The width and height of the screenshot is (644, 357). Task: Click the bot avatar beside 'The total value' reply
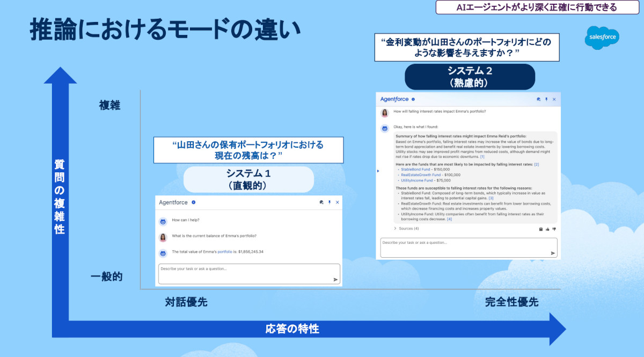coord(163,253)
